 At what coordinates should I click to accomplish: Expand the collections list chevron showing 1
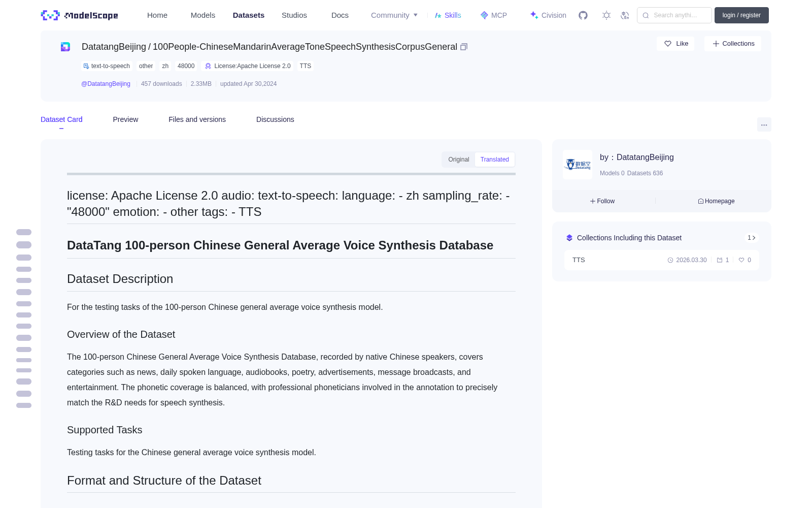752,238
